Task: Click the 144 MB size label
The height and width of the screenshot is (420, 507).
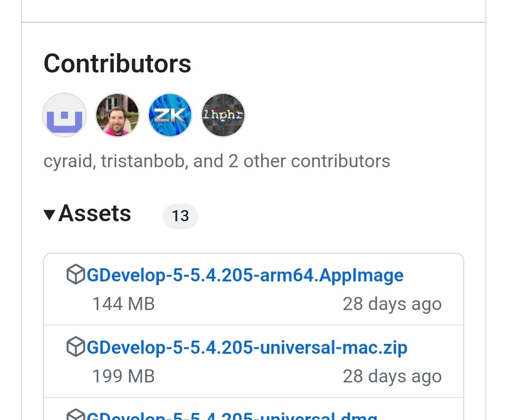Action: 123,303
